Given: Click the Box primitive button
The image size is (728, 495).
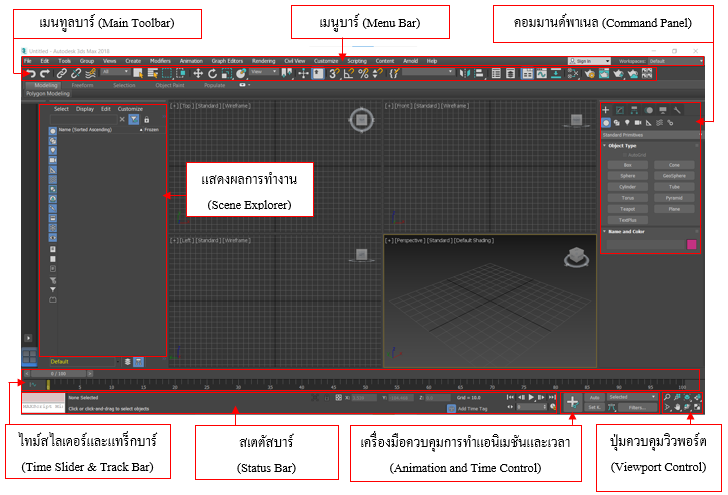Looking at the screenshot, I should click(627, 165).
